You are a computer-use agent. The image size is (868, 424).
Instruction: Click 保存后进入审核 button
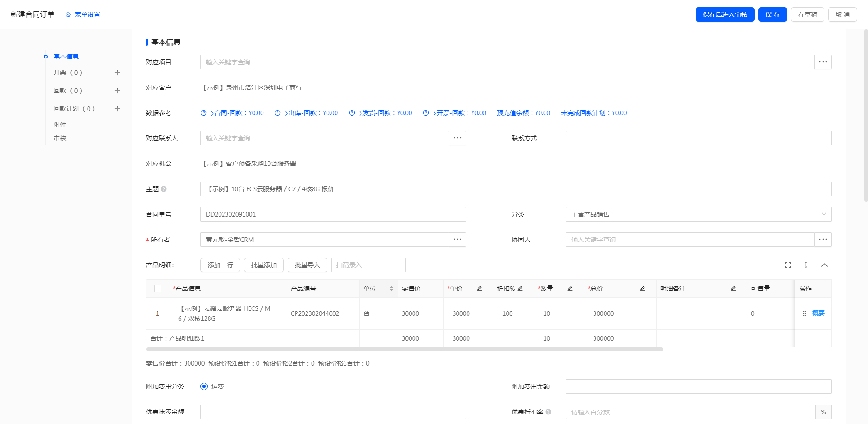click(x=725, y=14)
